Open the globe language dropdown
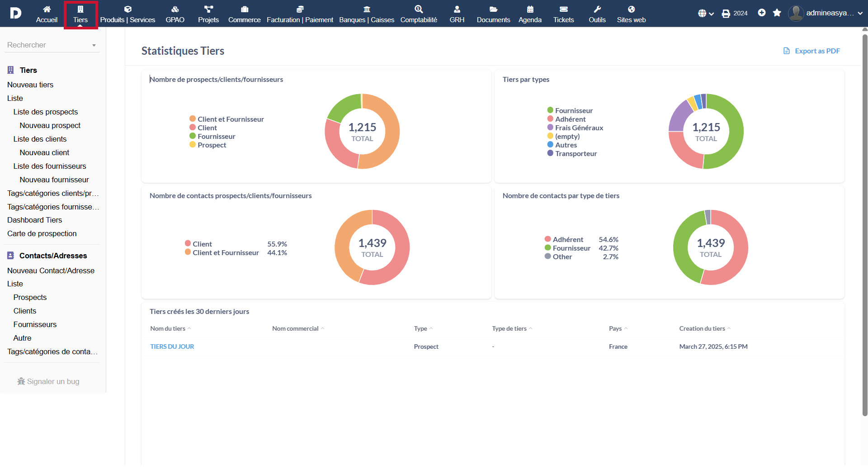The image size is (868, 470). pos(705,14)
